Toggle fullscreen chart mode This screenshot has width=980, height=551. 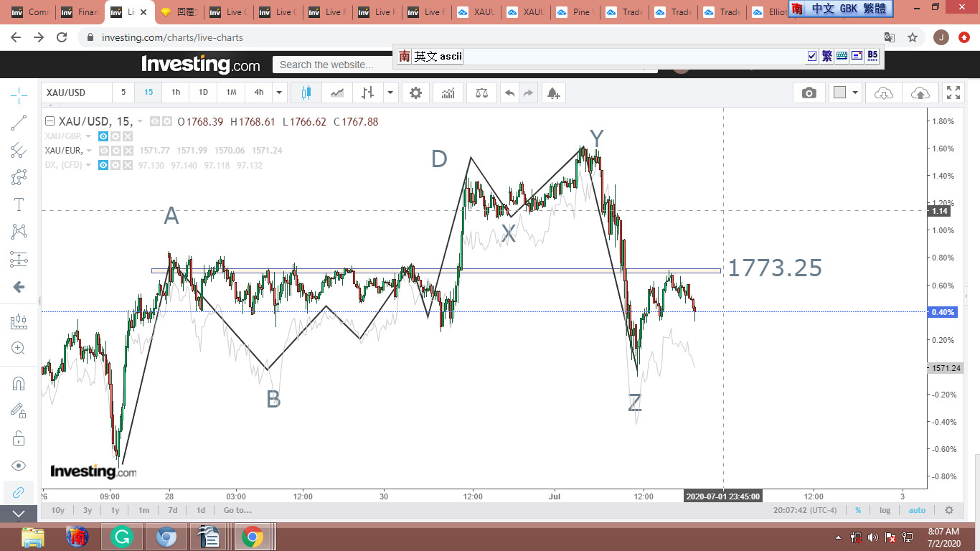click(x=953, y=93)
